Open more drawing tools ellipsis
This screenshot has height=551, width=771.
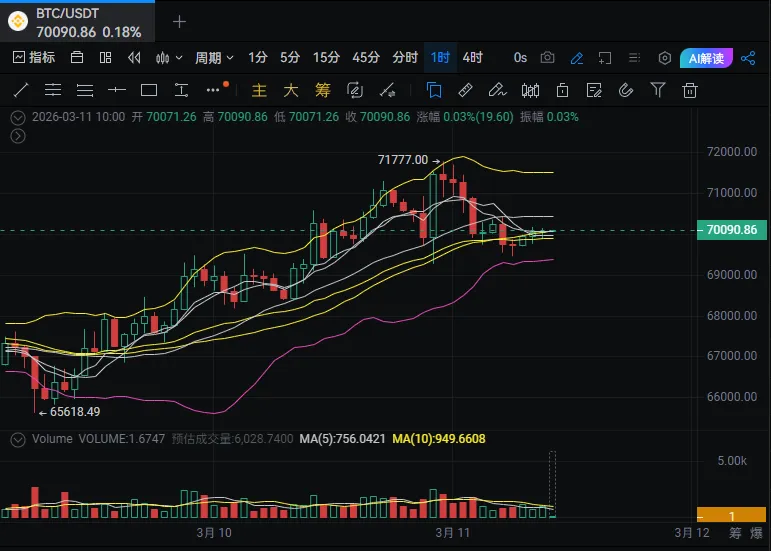coord(213,90)
